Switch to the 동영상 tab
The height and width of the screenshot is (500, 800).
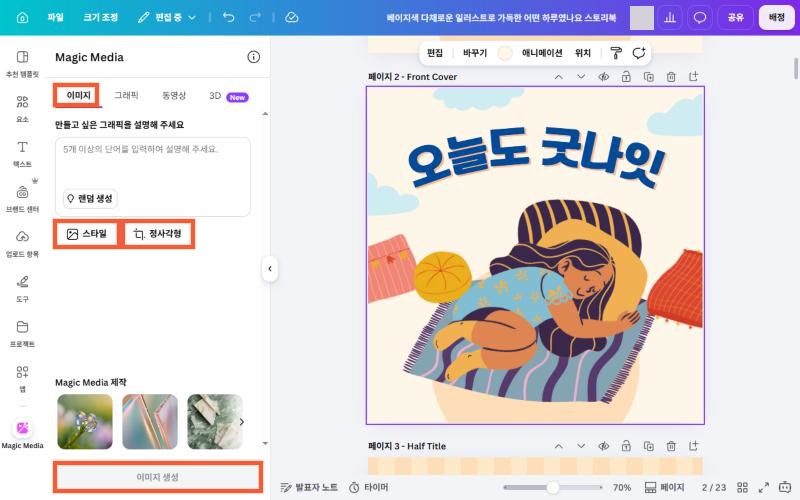[x=174, y=95]
